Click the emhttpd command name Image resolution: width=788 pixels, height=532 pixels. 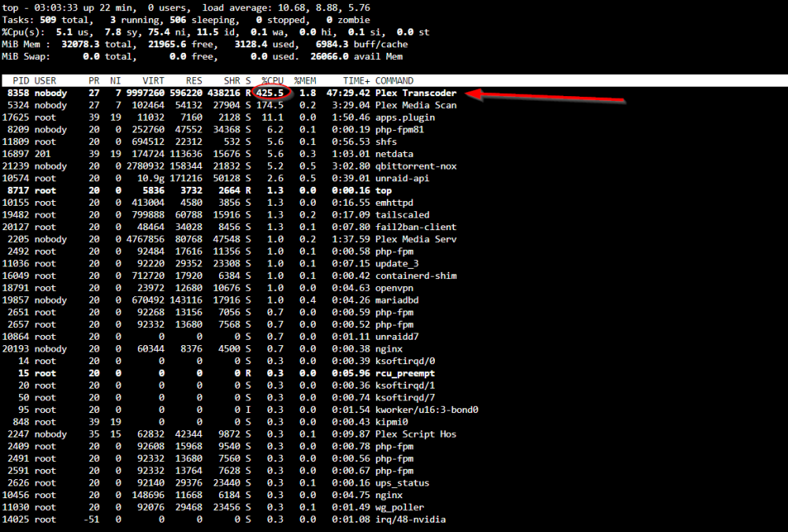394,203
